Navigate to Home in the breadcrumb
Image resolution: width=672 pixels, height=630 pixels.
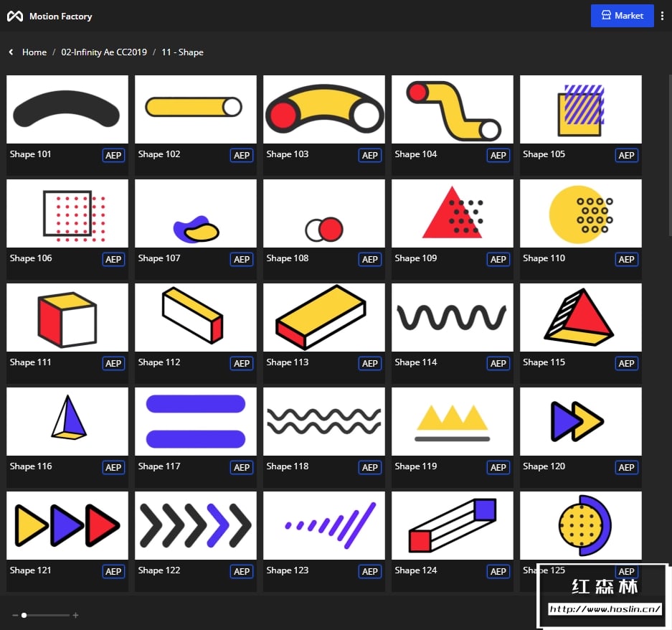(x=34, y=52)
